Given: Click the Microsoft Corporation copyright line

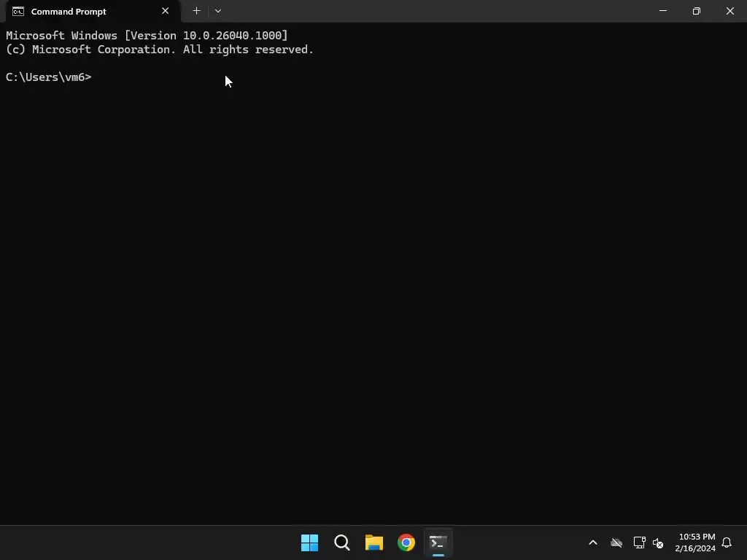Looking at the screenshot, I should 160,50.
